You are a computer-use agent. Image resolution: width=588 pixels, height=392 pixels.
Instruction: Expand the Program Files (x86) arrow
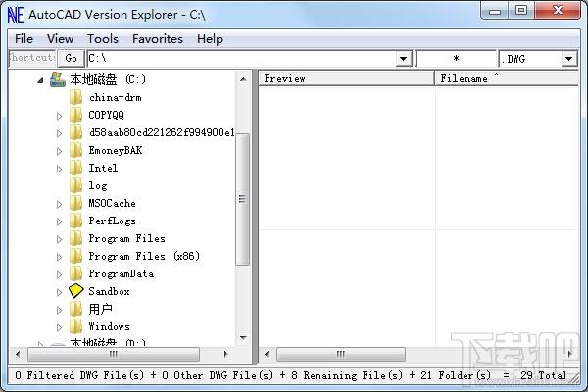click(59, 257)
